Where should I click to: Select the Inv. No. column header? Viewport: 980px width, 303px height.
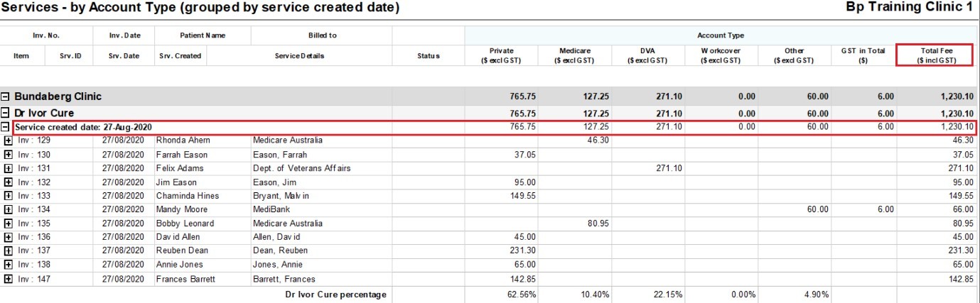pyautogui.click(x=47, y=35)
